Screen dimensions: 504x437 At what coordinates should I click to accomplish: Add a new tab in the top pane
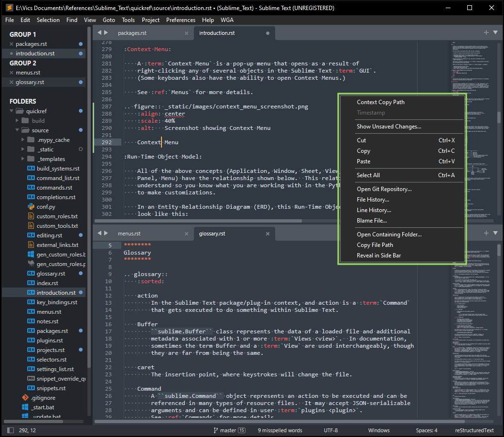[x=486, y=33]
